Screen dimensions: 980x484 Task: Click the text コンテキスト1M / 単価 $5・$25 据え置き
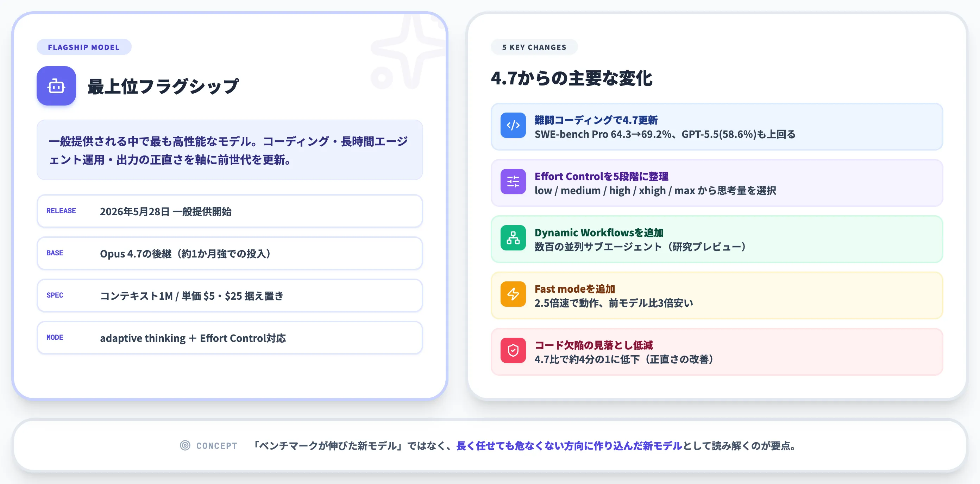(x=192, y=296)
